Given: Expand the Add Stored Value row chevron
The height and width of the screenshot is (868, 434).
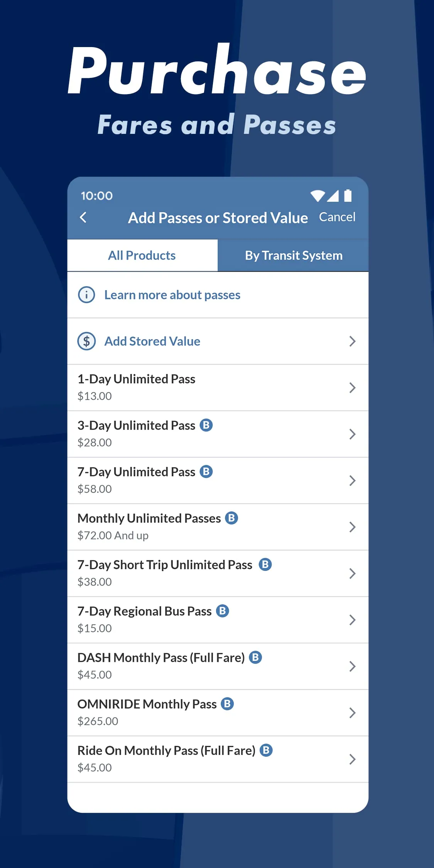Looking at the screenshot, I should (x=352, y=341).
